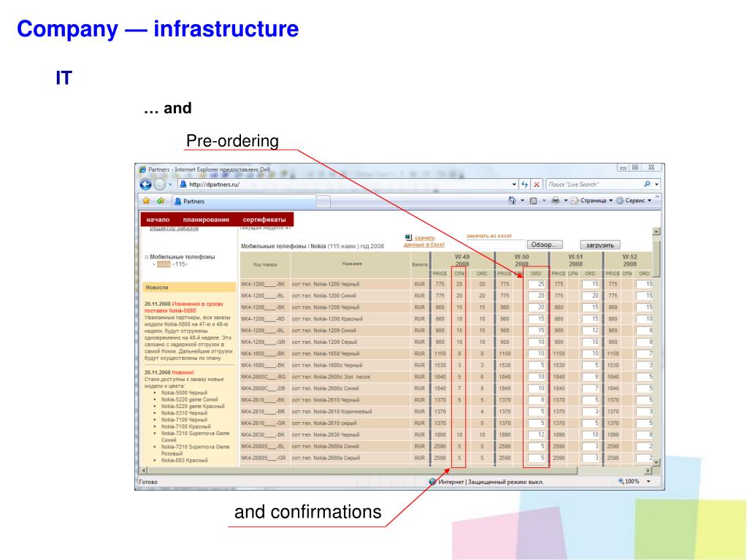Click the Новинки! news headline
The height and width of the screenshot is (560, 747).
(x=183, y=372)
